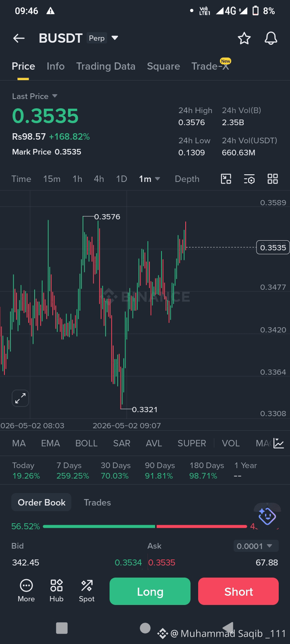Tap ask price 0.3535 in order book
The width and height of the screenshot is (290, 644).
coord(162,563)
